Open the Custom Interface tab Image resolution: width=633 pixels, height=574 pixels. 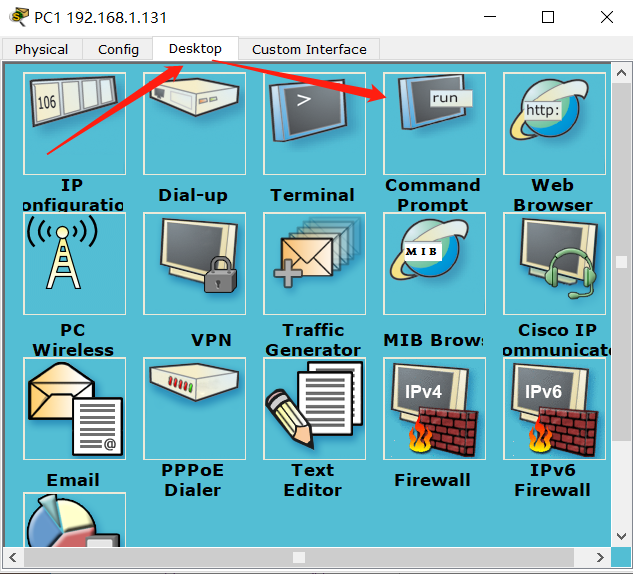click(x=309, y=49)
